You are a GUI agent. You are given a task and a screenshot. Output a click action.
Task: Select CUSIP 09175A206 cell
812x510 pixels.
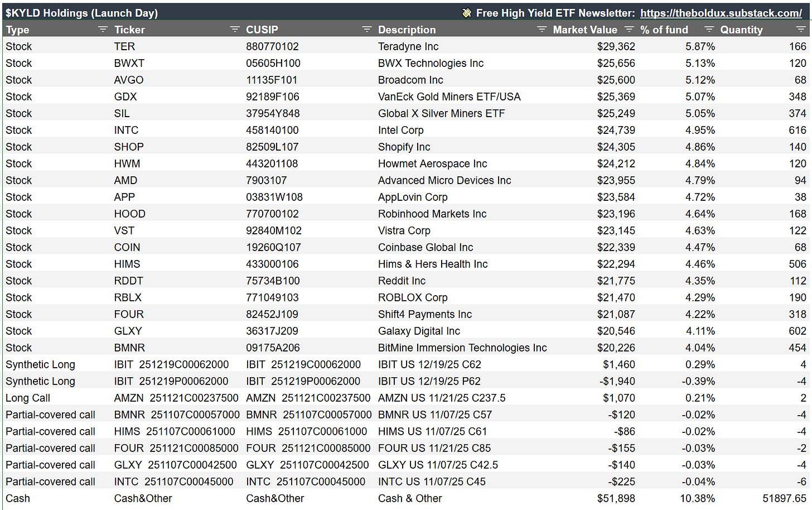273,348
